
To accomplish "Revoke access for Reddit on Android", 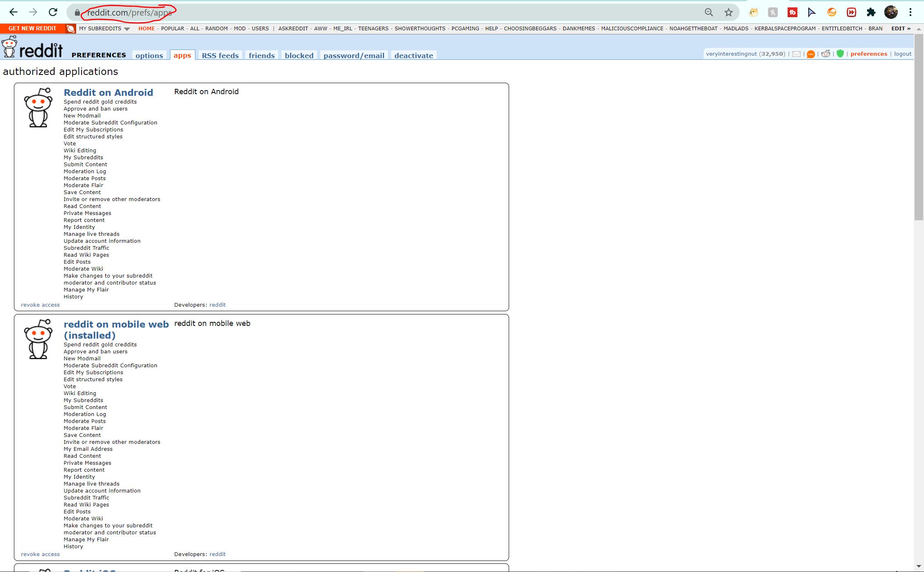I will (x=40, y=305).
